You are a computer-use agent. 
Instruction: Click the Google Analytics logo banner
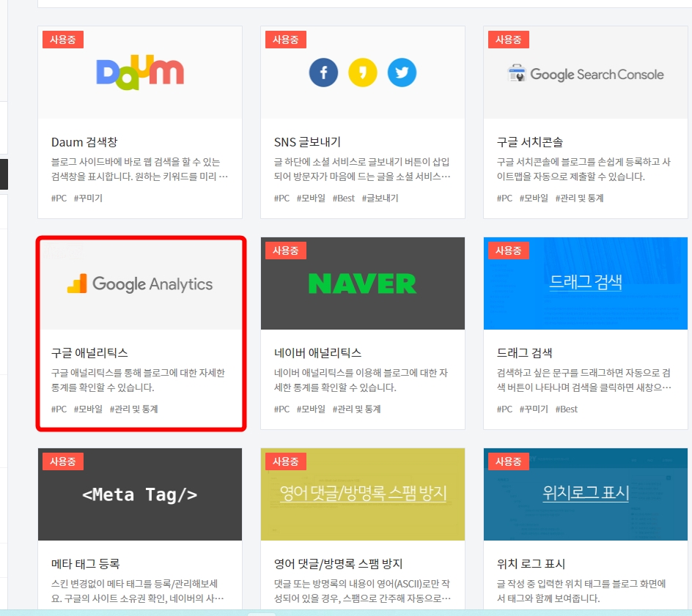(x=140, y=283)
